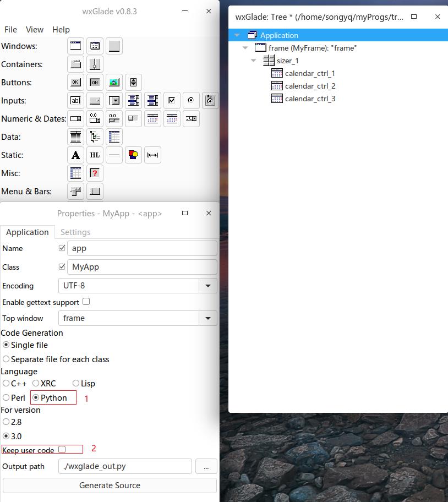
Task: Insert a Gauge widget in Numeric & Dates
Action: click(x=133, y=119)
